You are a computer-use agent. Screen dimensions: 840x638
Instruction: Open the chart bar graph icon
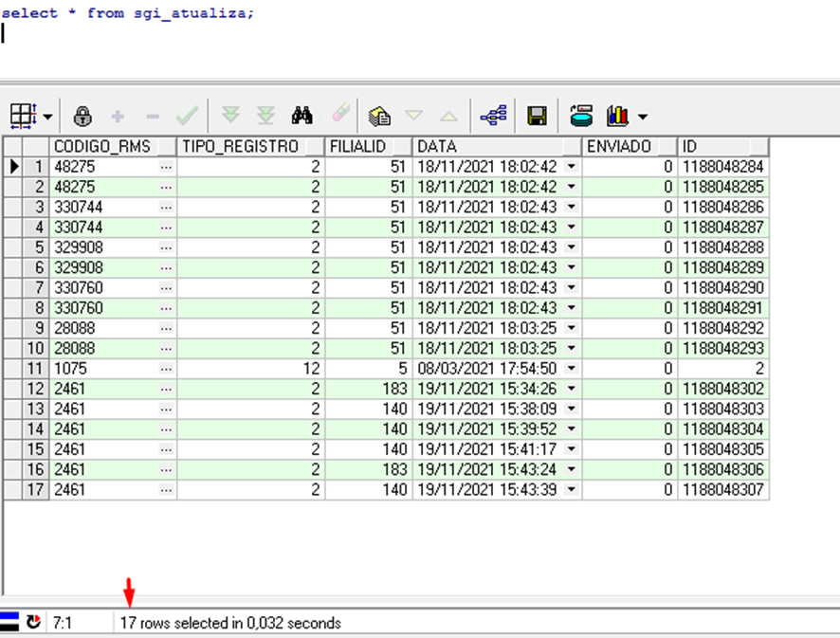click(x=617, y=116)
